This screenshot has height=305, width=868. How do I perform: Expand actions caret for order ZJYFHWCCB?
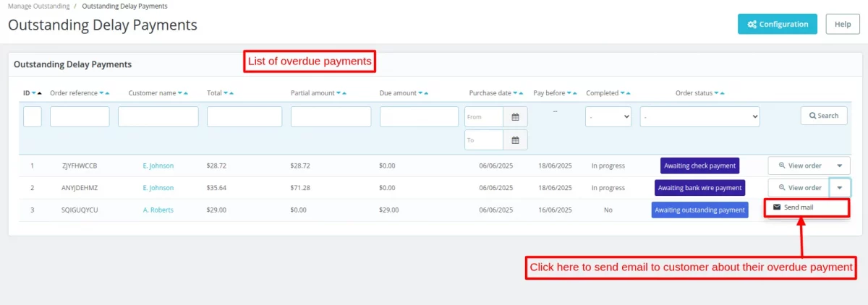(840, 166)
